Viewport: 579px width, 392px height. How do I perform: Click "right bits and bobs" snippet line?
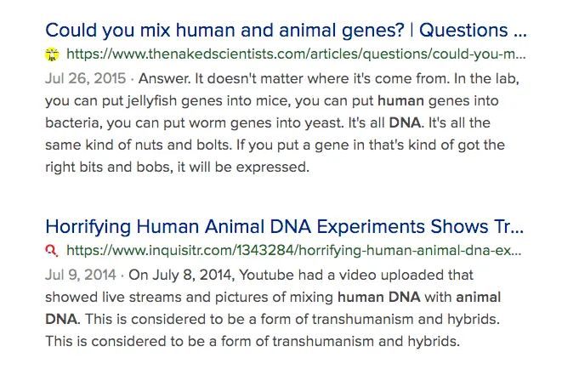click(x=177, y=167)
